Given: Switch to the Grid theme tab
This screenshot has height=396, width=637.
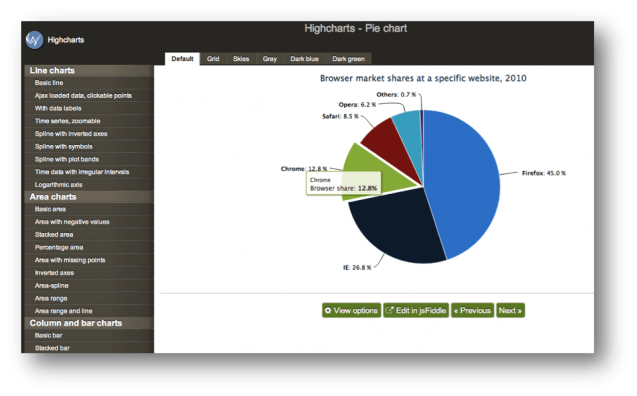Looking at the screenshot, I should tap(213, 59).
